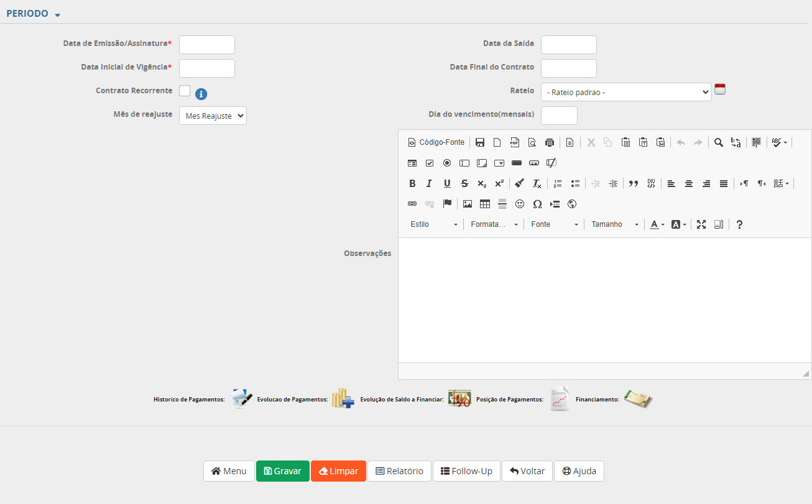Open the Financiamento check icon

tap(638, 399)
